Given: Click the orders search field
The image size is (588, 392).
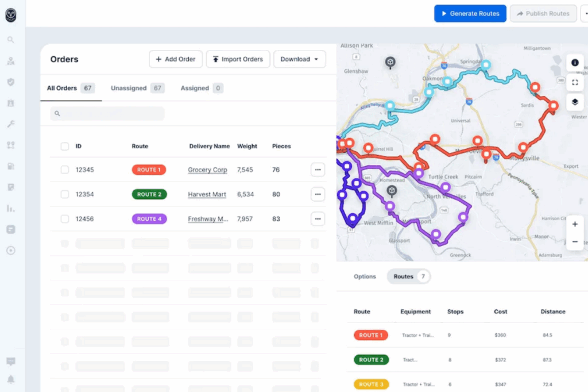Looking at the screenshot, I should click(107, 113).
